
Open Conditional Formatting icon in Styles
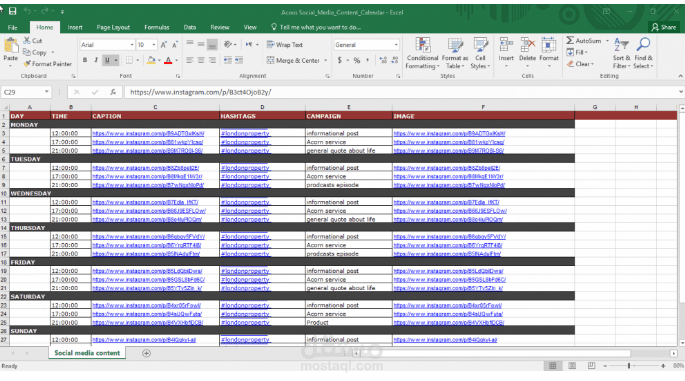[422, 45]
